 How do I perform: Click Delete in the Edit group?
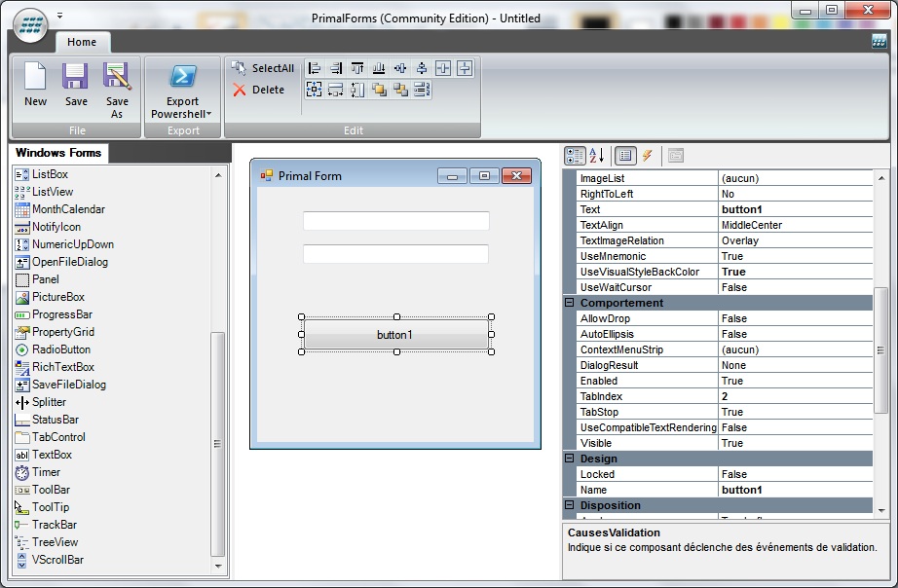pos(258,90)
